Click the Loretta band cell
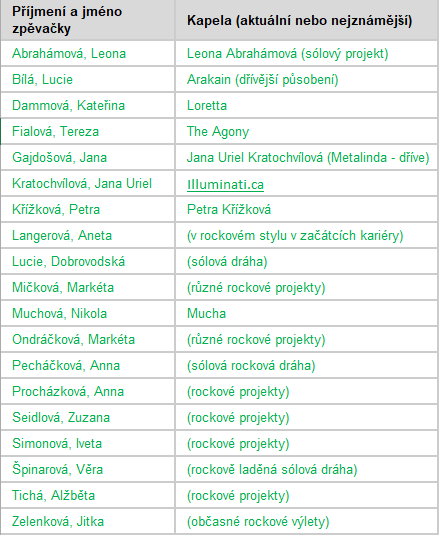Viewport: 439px width, 535px height. pos(307,105)
